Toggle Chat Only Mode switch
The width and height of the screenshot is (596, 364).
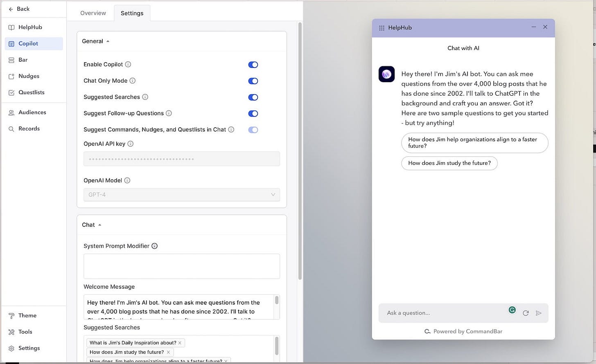coord(253,81)
